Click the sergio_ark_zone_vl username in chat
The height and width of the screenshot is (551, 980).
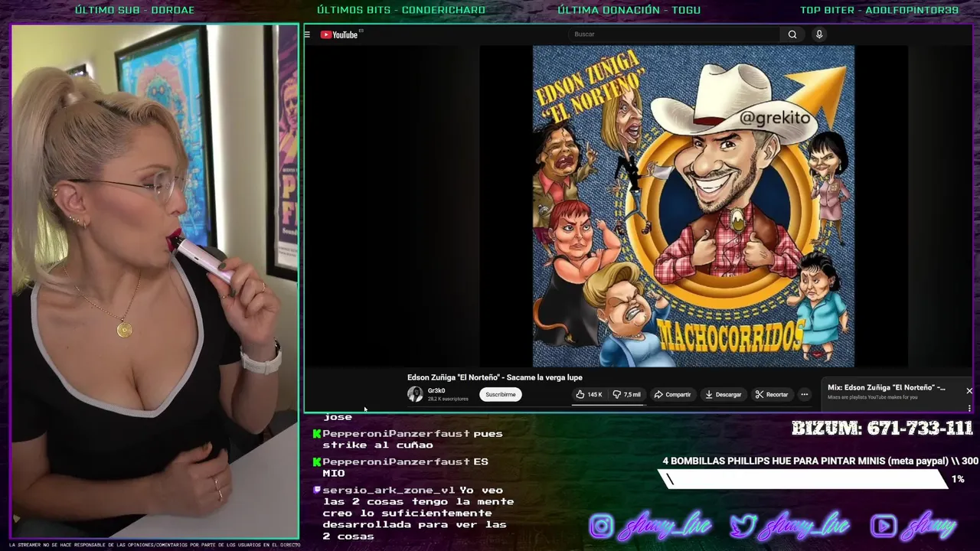[x=389, y=490]
